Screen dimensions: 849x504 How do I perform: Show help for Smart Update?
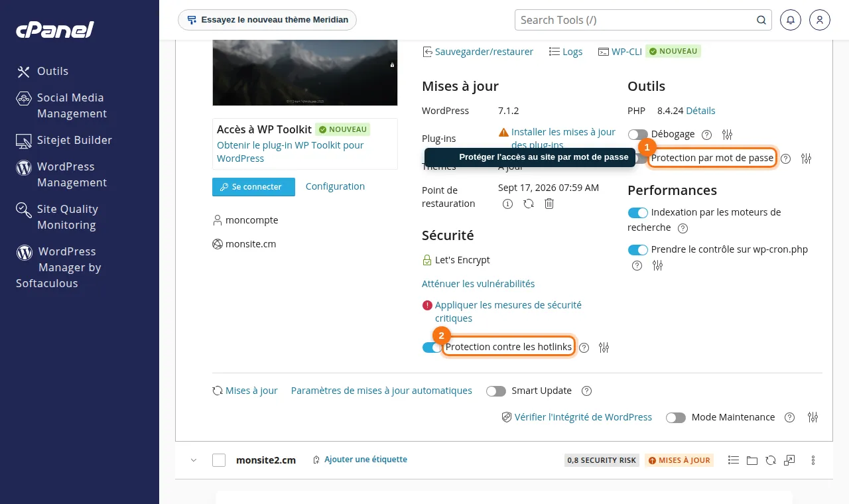586,391
